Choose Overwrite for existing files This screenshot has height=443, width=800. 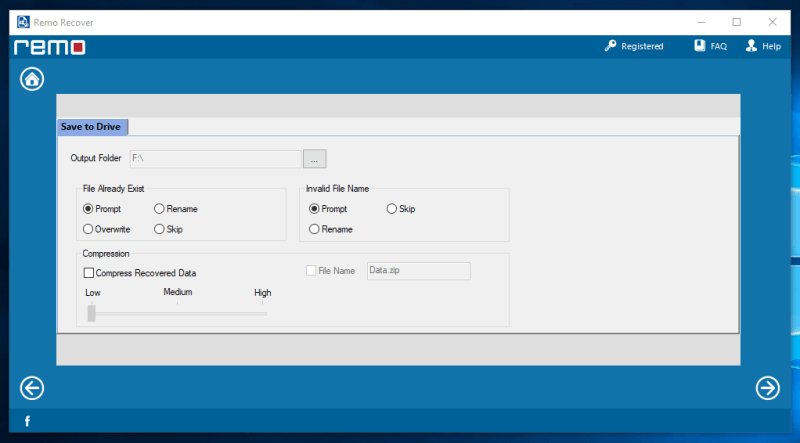pyautogui.click(x=88, y=229)
